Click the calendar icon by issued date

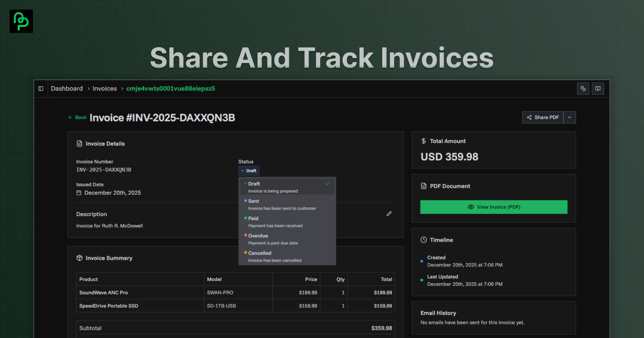point(79,193)
